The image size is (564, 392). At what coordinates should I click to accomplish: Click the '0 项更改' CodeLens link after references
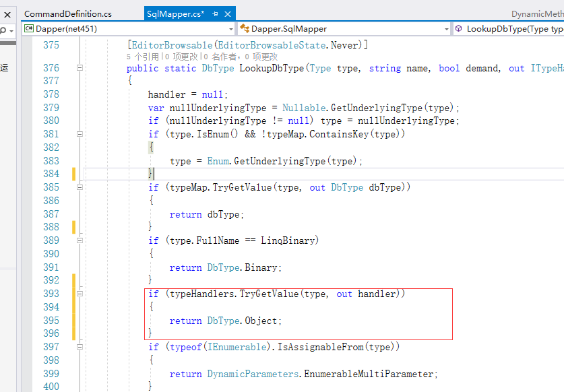pos(182,57)
